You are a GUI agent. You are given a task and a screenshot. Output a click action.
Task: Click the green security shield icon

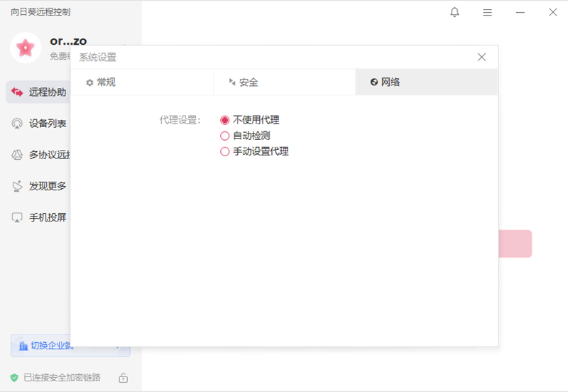click(x=14, y=378)
